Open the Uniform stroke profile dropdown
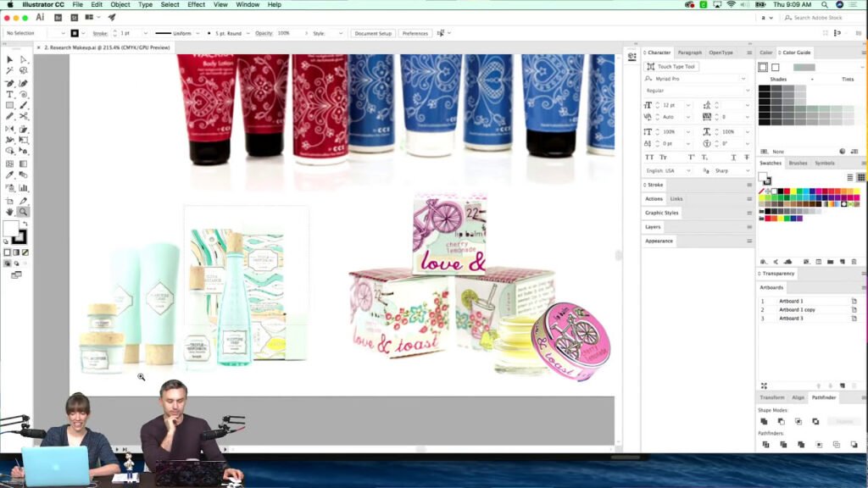Screen dimensions: 868x488 198,33
